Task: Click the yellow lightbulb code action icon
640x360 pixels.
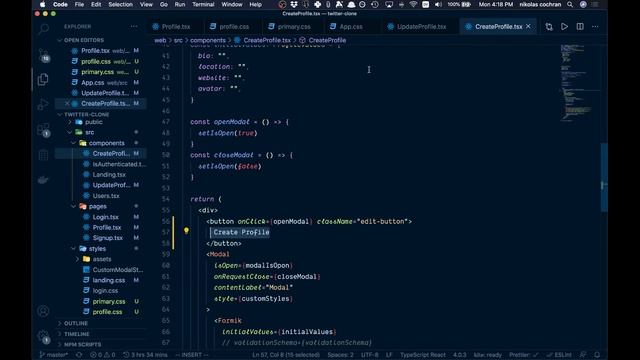Action: coord(186,231)
